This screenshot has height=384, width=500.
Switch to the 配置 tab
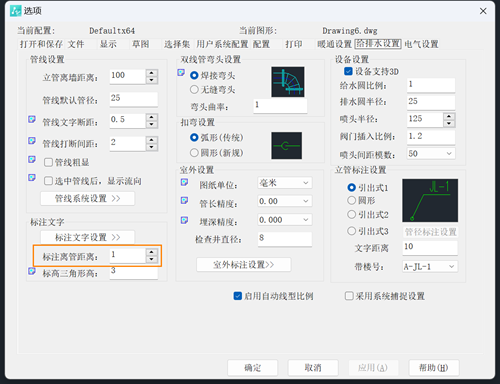point(261,44)
